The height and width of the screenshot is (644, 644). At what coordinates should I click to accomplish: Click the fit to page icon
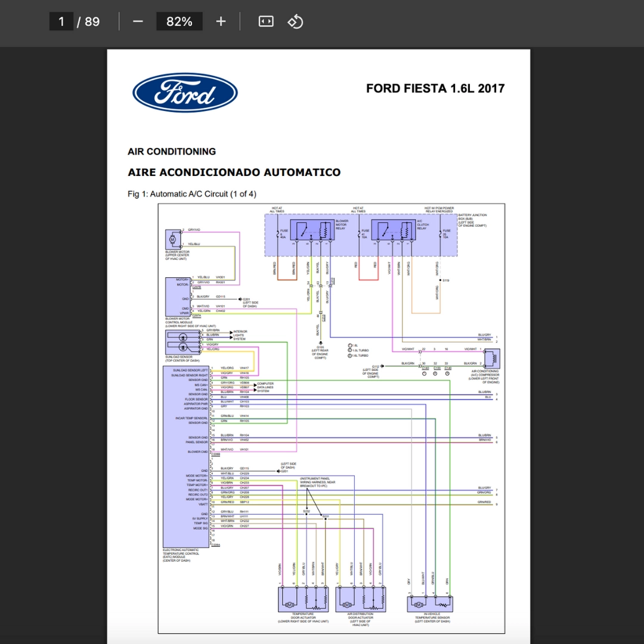click(266, 21)
